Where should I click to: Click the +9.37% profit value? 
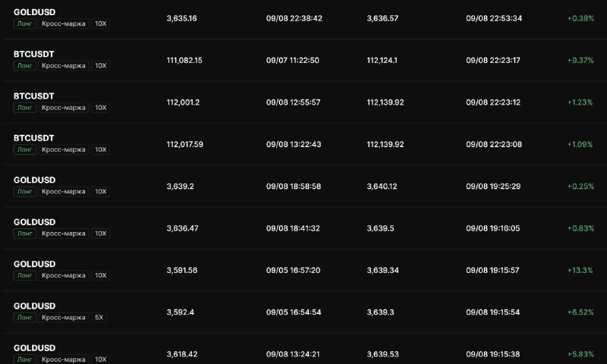pos(580,61)
